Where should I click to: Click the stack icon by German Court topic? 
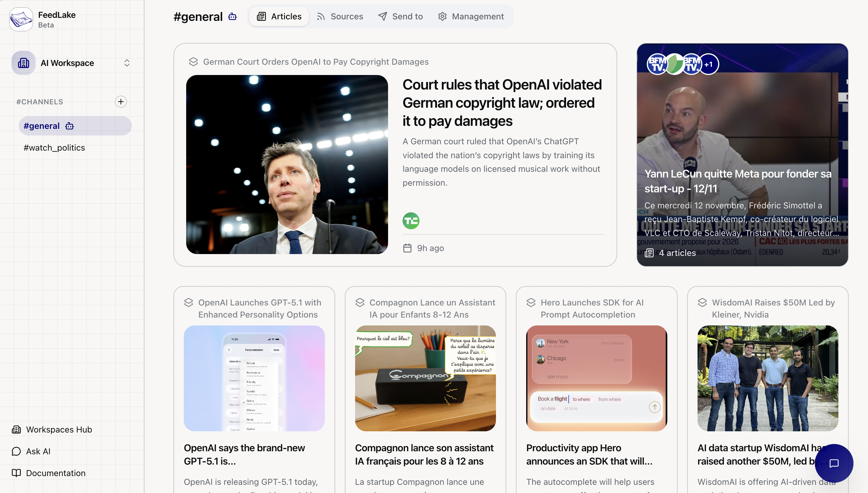[x=193, y=62]
